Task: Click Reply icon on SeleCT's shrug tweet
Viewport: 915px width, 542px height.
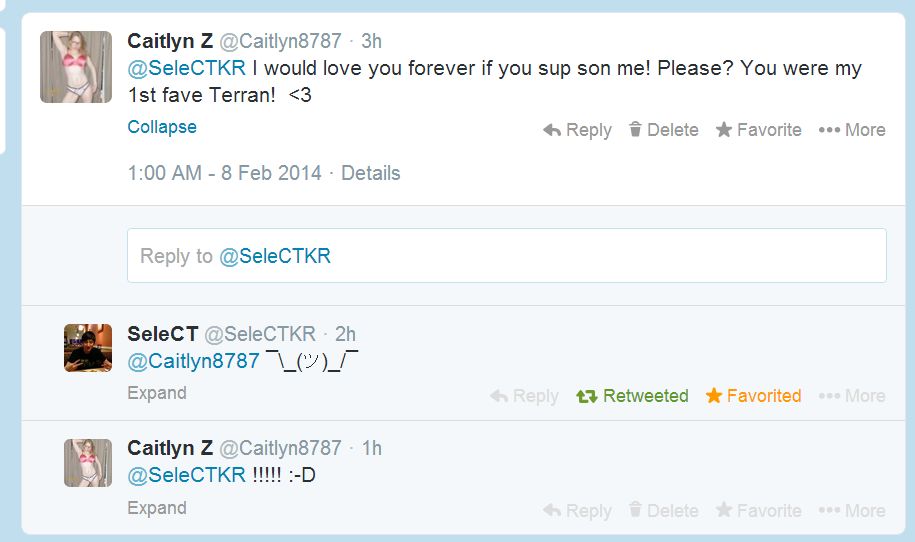Action: (x=499, y=396)
